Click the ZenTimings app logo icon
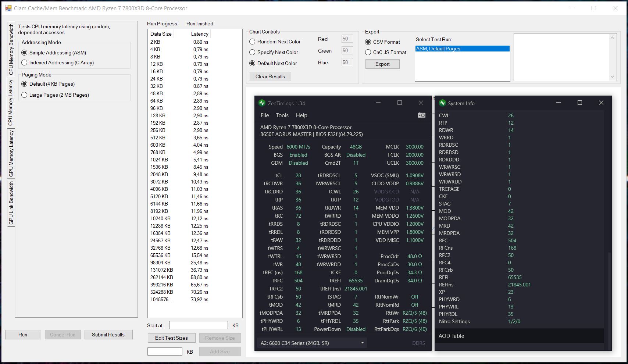The height and width of the screenshot is (364, 628). [262, 103]
